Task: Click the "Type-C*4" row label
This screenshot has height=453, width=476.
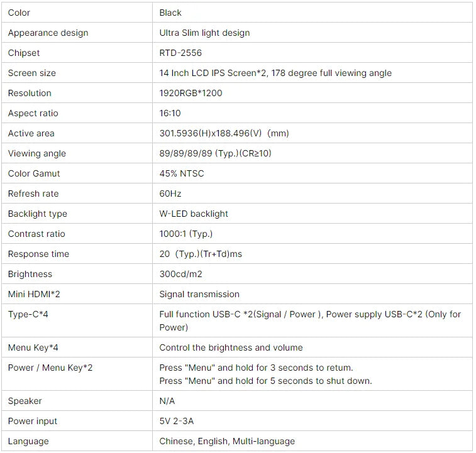Action: (x=28, y=314)
